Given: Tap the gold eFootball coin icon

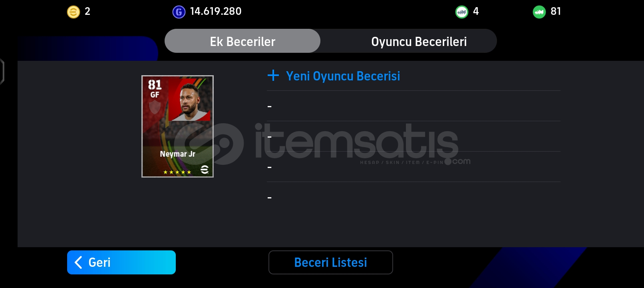Looking at the screenshot, I should tap(73, 12).
